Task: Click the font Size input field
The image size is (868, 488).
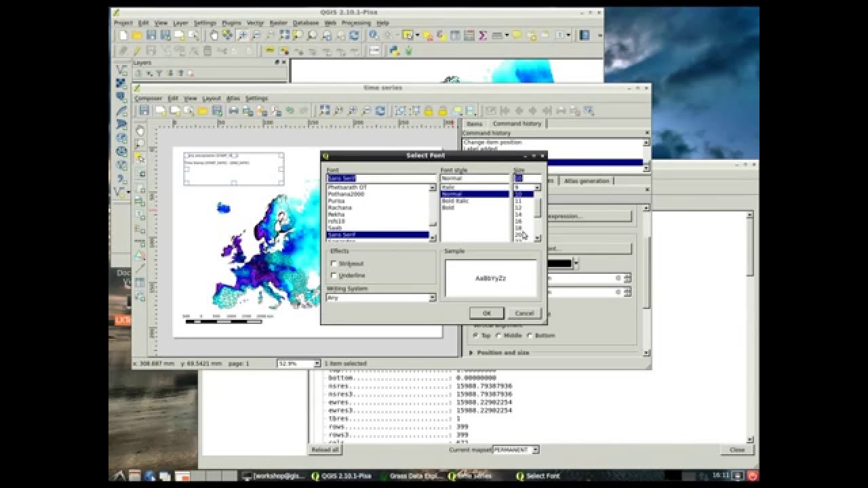Action: pyautogui.click(x=527, y=178)
